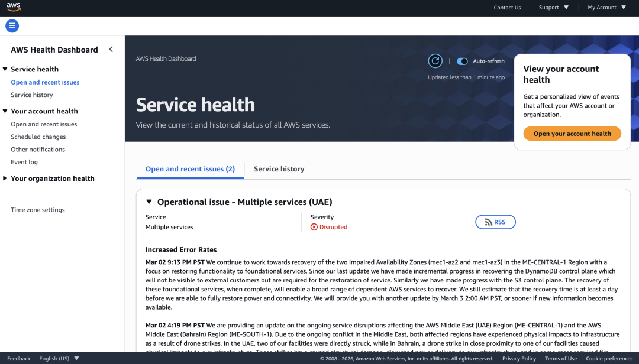Click the Open your account health button
Image resolution: width=639 pixels, height=364 pixels.
tap(572, 134)
